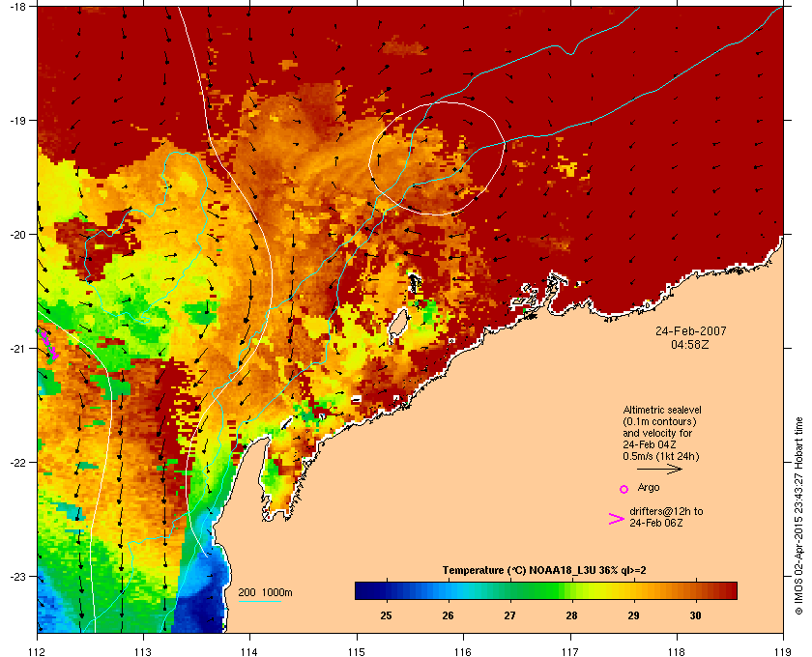Click the colorbar tick label 25
Viewport: 812px width, 657px height.
click(x=386, y=615)
